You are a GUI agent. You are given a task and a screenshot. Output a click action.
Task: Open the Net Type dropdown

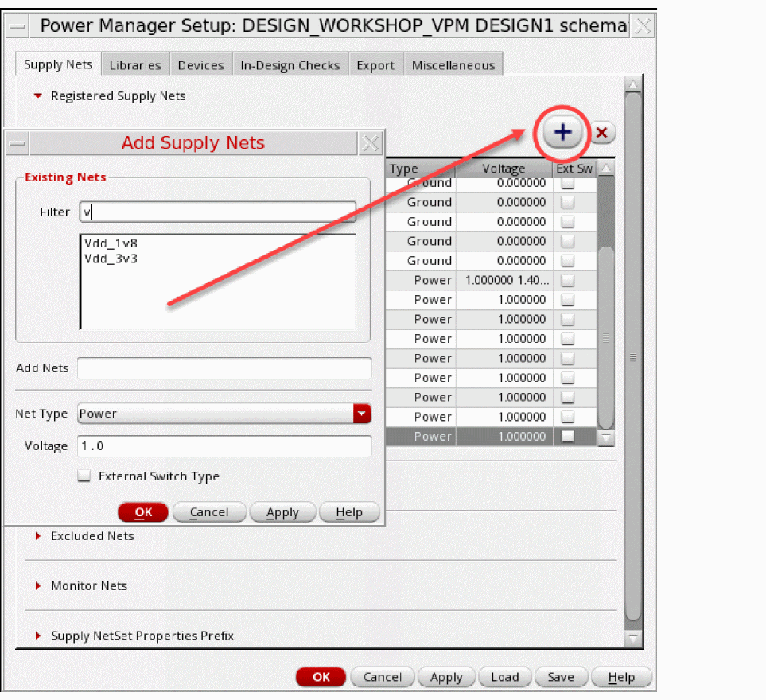point(362,414)
